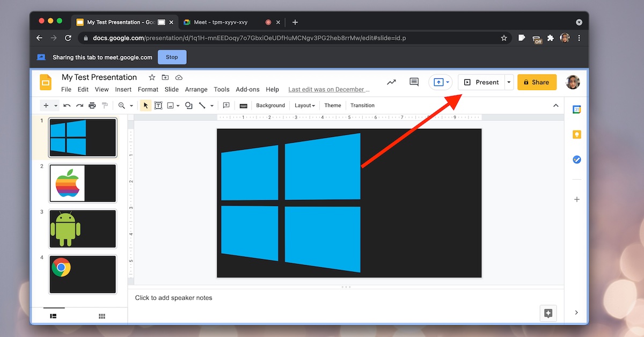This screenshot has width=644, height=337.
Task: Activate the input tools keyboard
Action: point(243,105)
